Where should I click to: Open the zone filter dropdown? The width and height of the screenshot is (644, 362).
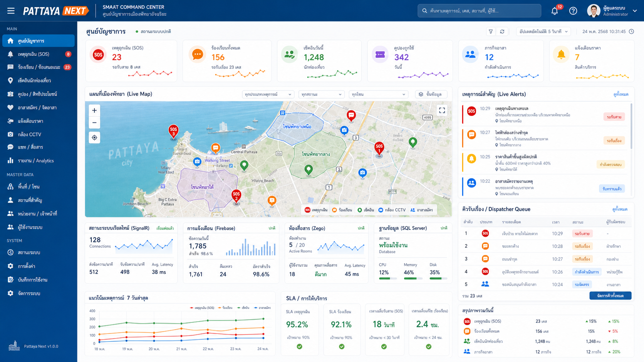[379, 94]
